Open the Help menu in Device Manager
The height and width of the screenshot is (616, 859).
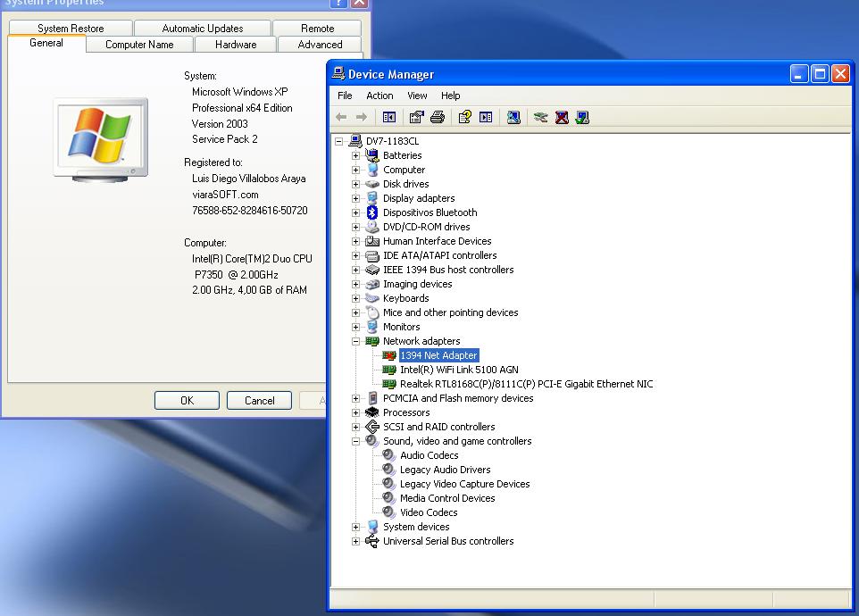pos(450,96)
